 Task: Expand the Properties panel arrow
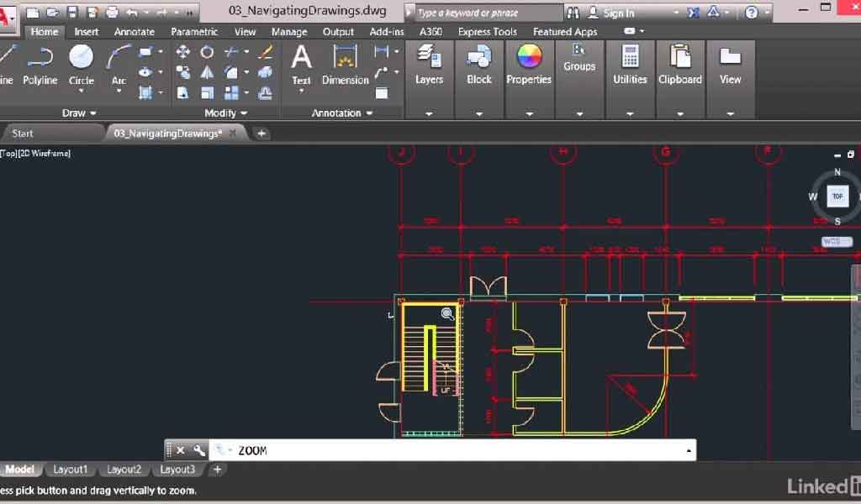tap(529, 114)
